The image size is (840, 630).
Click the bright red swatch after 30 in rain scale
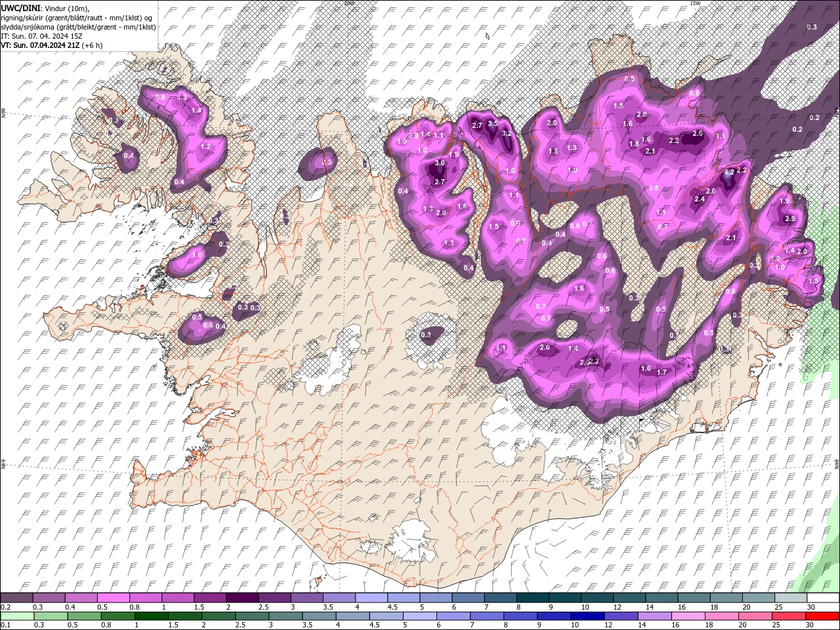(x=823, y=616)
